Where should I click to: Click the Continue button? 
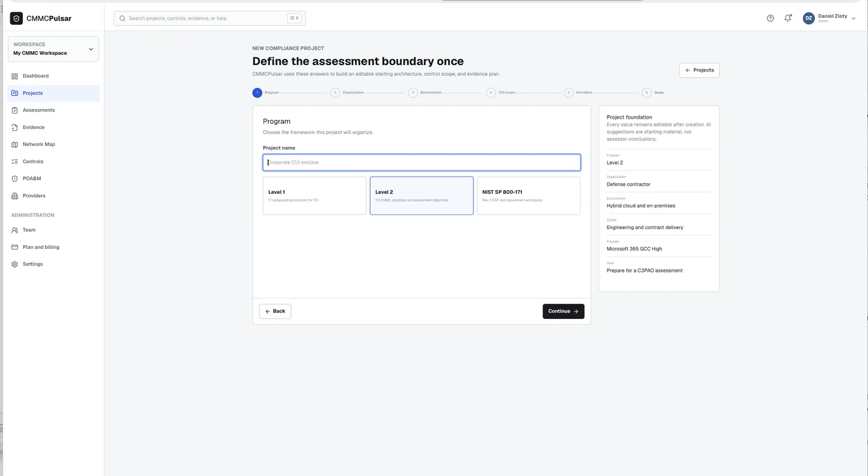[x=564, y=311]
